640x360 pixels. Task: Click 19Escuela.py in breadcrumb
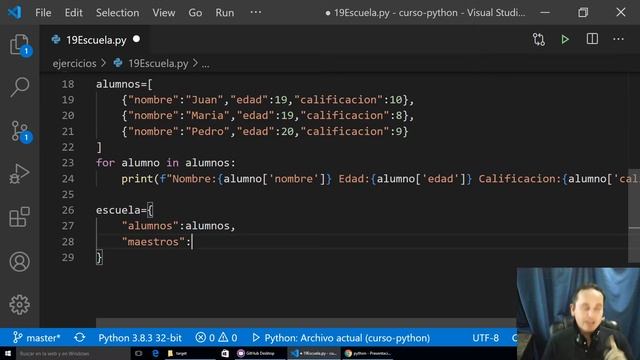158,64
